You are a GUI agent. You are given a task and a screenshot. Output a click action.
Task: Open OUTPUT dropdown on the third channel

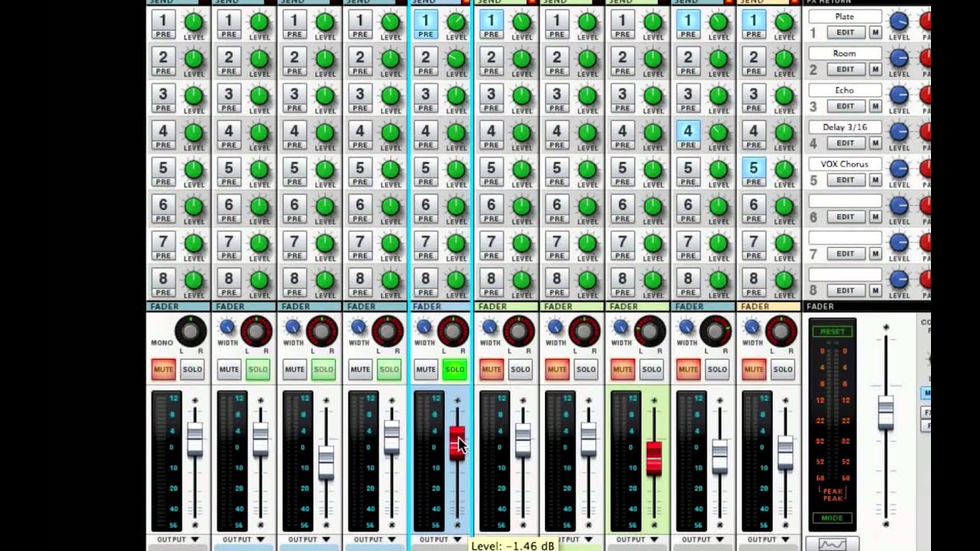[x=309, y=540]
